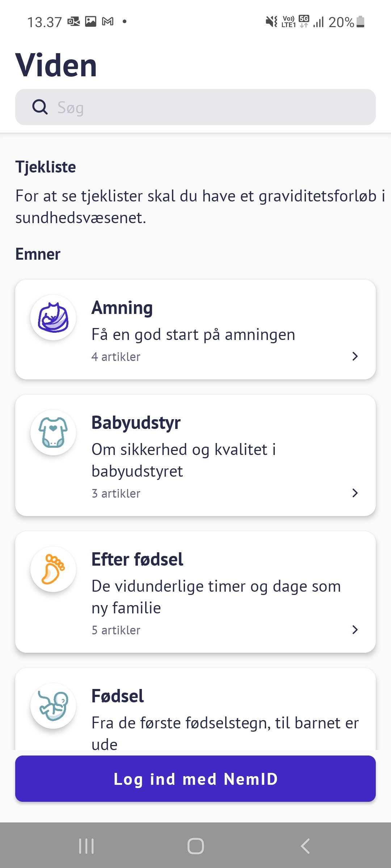Expand Babyudstyr topic via its chevron
The image size is (391, 868).
pyautogui.click(x=355, y=493)
